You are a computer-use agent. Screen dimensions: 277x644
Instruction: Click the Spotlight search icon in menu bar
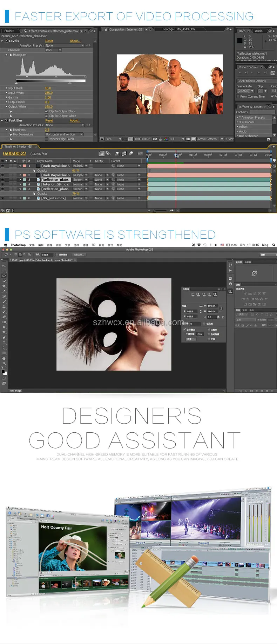click(273, 245)
